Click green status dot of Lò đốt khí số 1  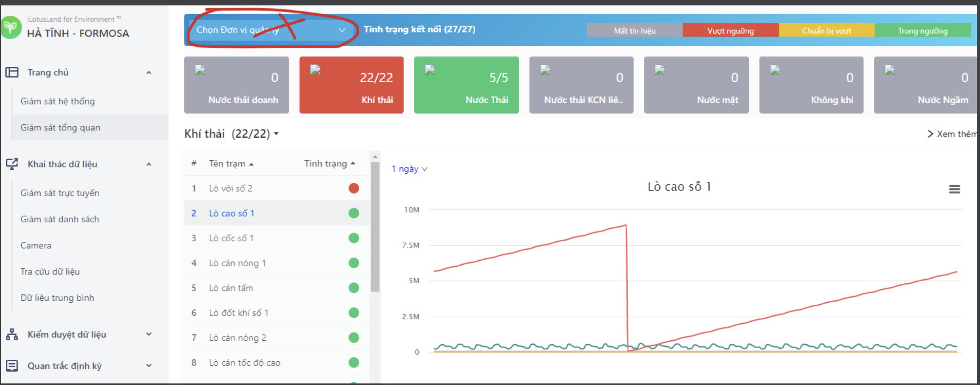pos(353,312)
